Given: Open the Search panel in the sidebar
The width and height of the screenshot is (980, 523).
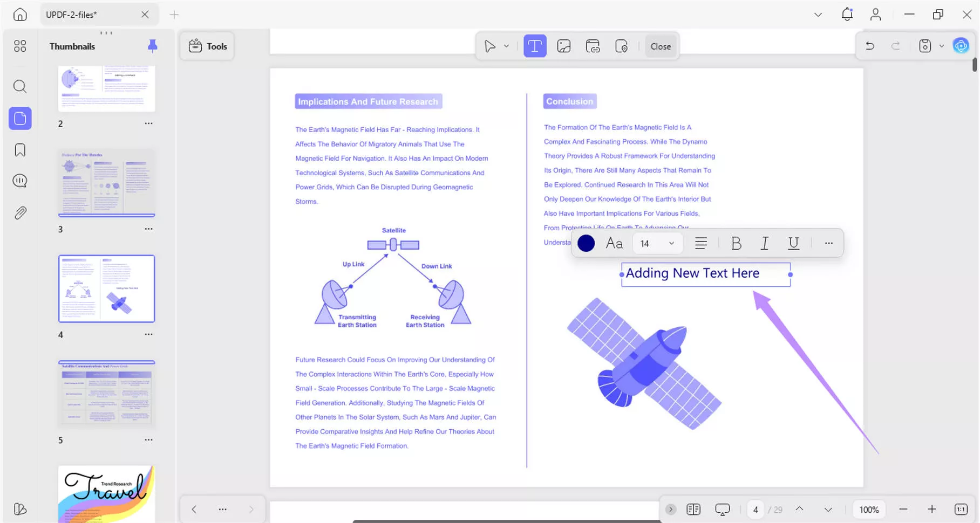Looking at the screenshot, I should point(19,86).
